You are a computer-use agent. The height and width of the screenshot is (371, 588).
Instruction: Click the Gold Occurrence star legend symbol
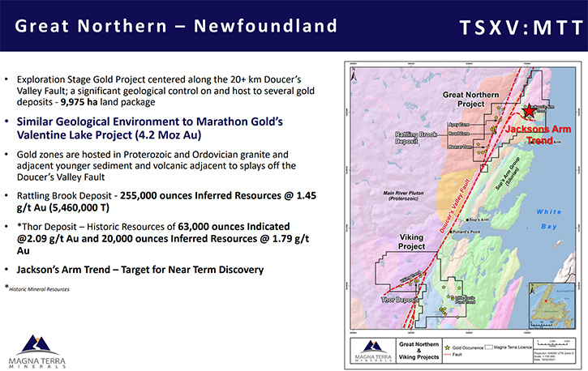point(447,348)
